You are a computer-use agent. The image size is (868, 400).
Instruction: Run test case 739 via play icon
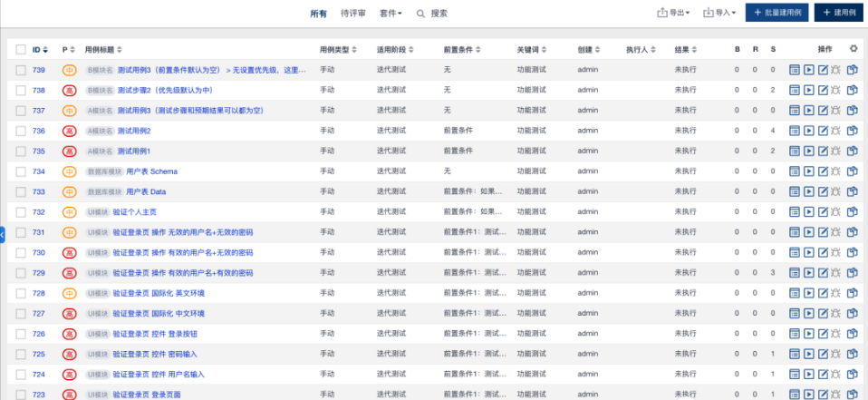(809, 70)
